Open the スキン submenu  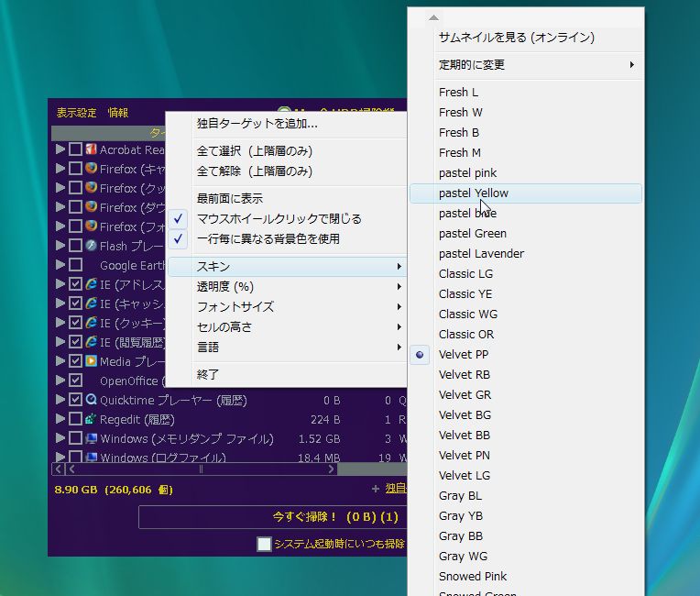pyautogui.click(x=288, y=267)
